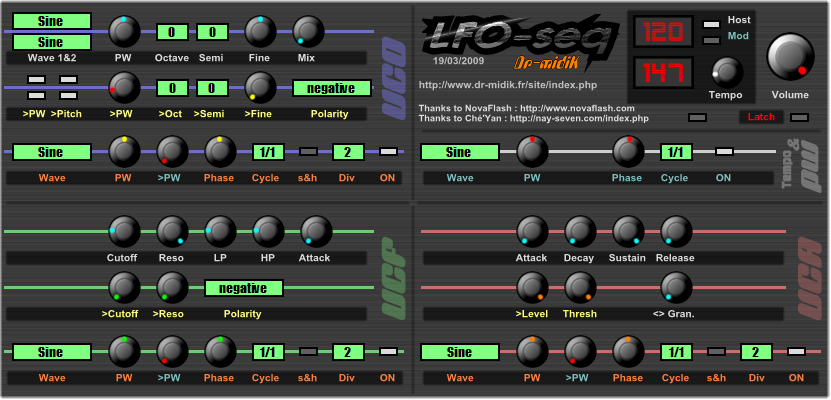The image size is (831, 400).
Task: Toggle the VCF LFO ON switch
Action: click(x=388, y=351)
